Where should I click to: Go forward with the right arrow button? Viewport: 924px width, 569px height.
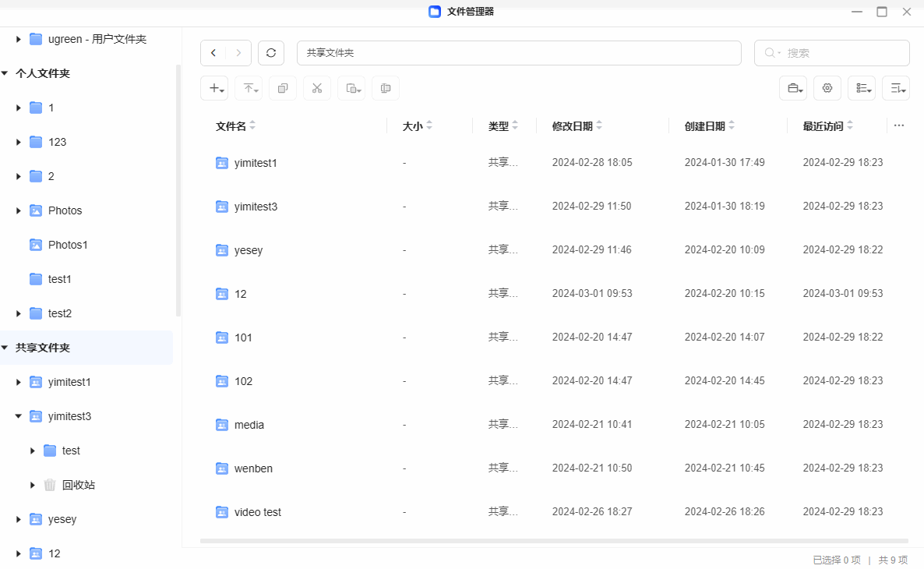point(238,53)
